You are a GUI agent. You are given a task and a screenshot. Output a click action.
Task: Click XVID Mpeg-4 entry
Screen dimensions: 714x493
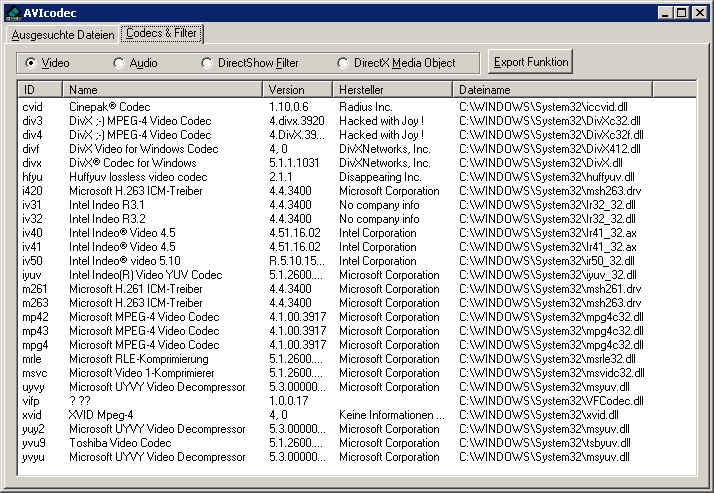[101, 415]
